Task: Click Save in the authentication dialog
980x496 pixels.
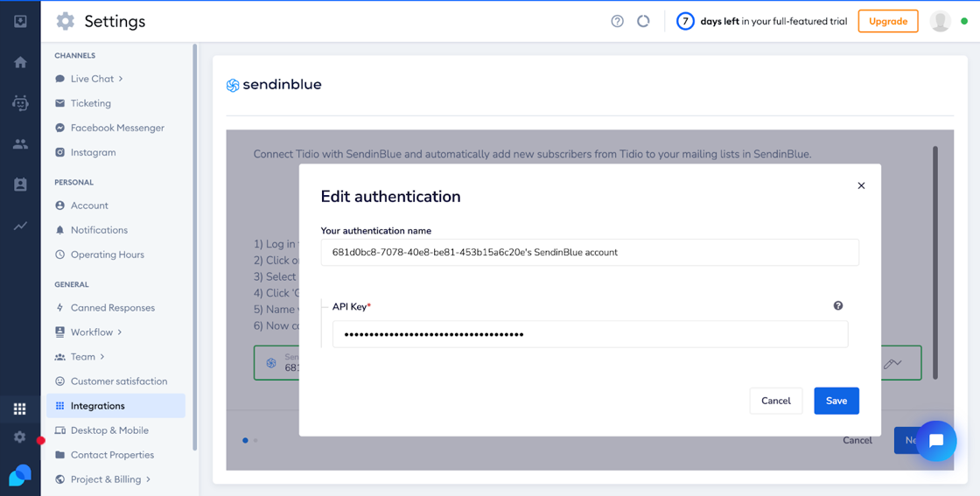Action: [x=836, y=401]
